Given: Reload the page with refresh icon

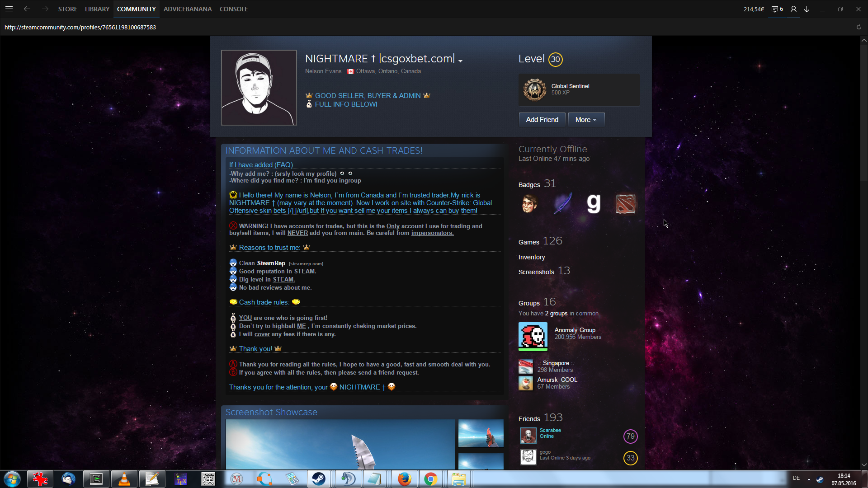Looking at the screenshot, I should [x=859, y=27].
